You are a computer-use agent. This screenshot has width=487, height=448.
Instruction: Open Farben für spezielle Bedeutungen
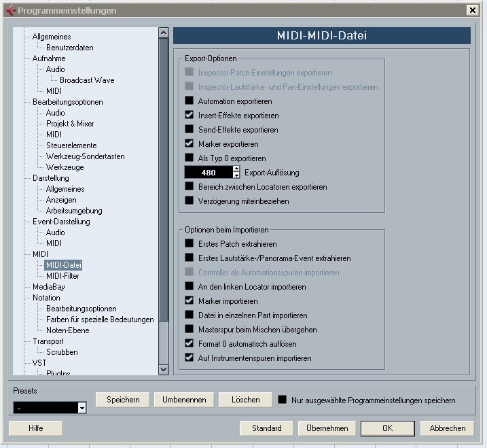(100, 320)
